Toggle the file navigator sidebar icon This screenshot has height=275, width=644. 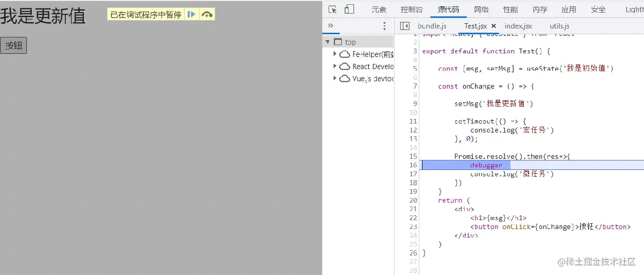(x=405, y=26)
